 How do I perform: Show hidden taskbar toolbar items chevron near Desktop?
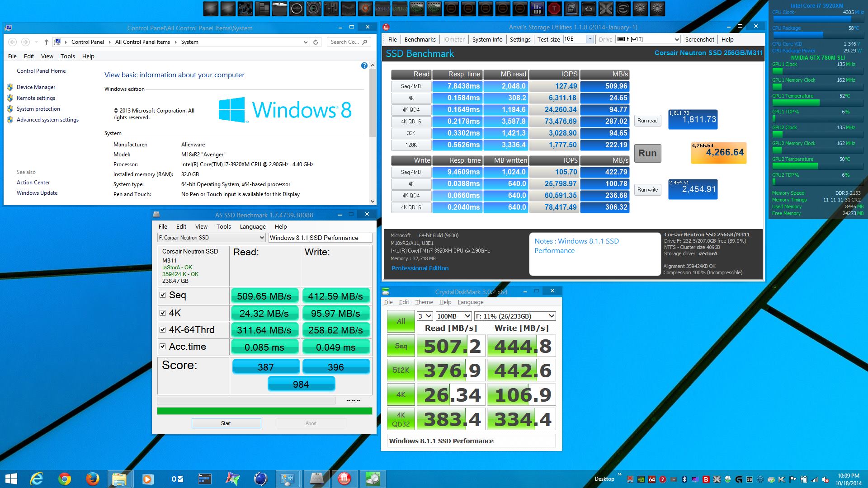click(x=619, y=474)
